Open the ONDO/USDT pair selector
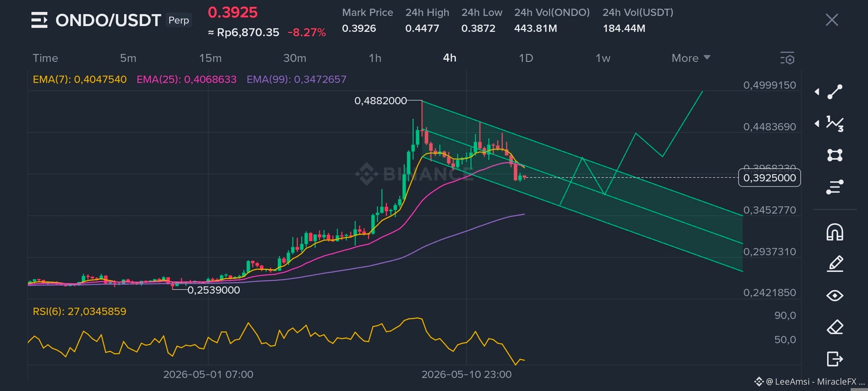This screenshot has height=391, width=868. pos(108,20)
